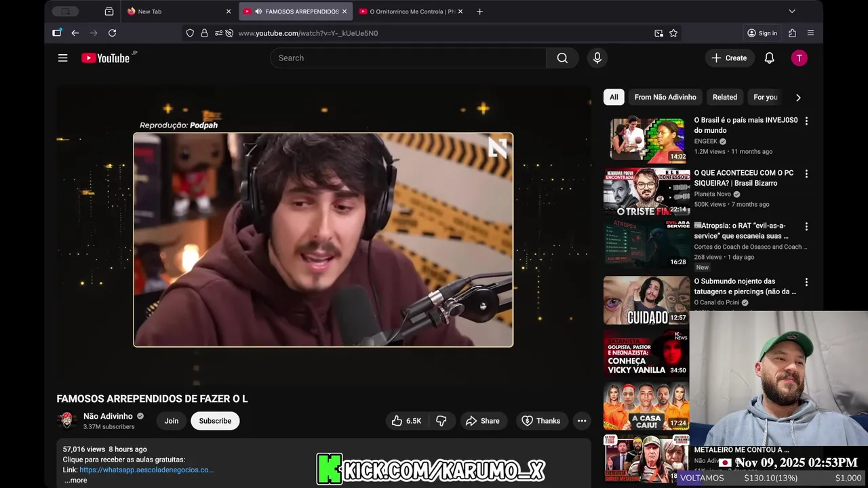Open options for Atropsia RAT video
This screenshot has width=868, height=488.
(x=806, y=226)
